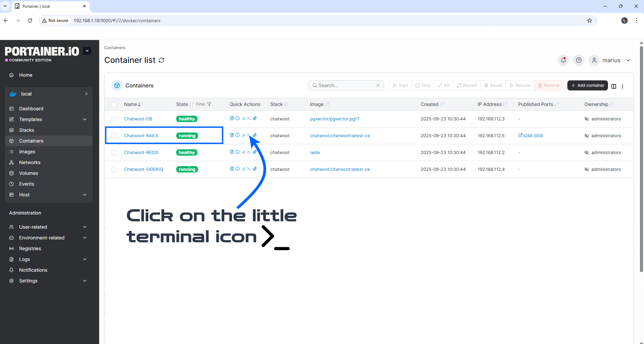This screenshot has height=344, width=644.
Task: Open the notifications bell
Action: 563,60
